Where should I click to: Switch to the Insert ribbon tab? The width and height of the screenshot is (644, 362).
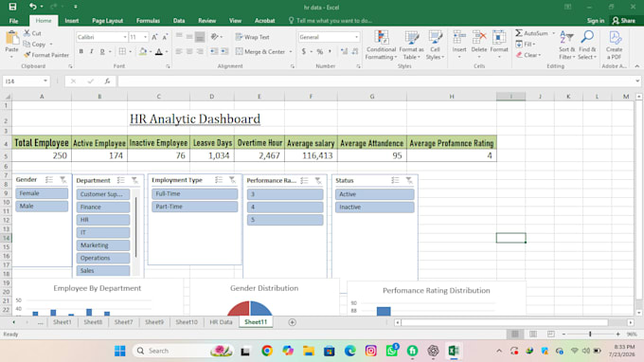[71, 21]
